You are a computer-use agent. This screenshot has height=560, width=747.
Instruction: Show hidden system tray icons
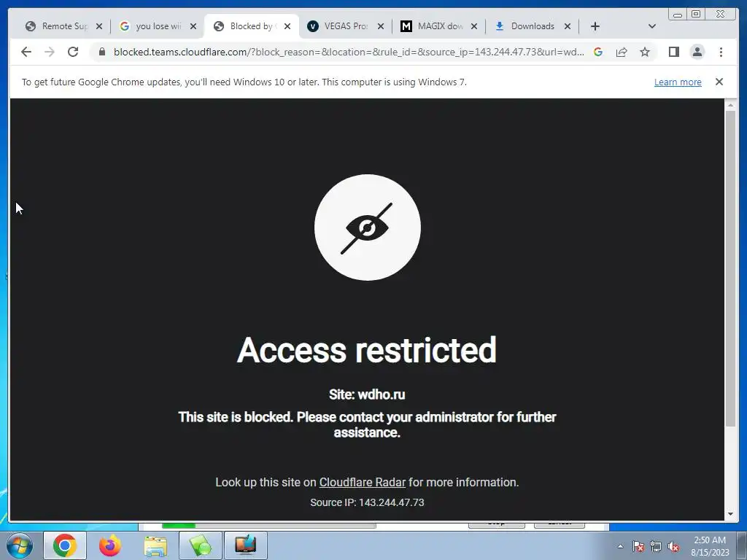click(620, 546)
